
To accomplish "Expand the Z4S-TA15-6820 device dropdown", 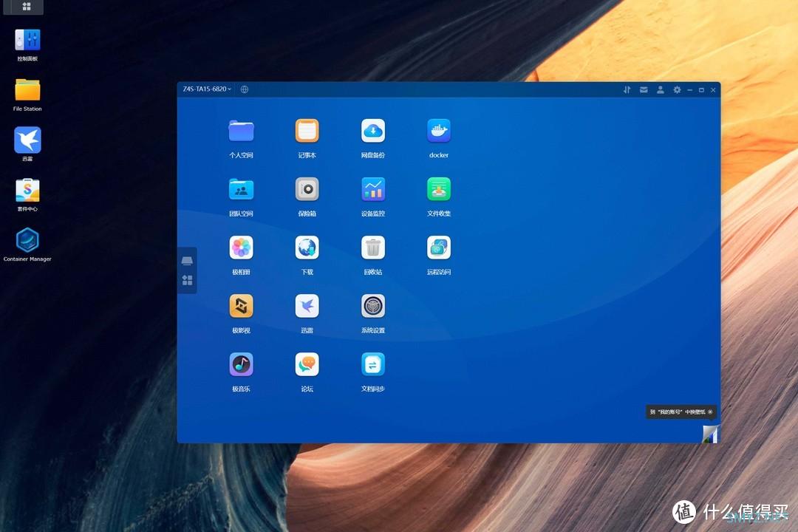I will click(207, 89).
